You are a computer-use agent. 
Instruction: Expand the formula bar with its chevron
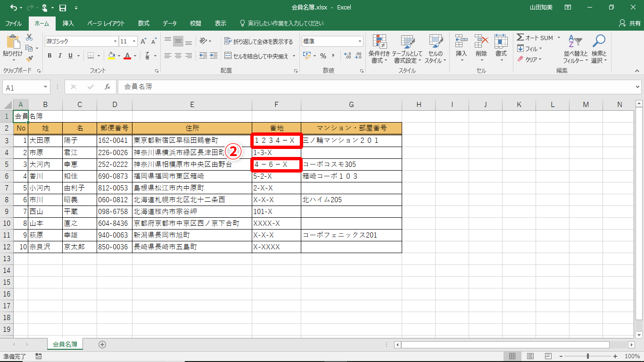click(x=638, y=87)
